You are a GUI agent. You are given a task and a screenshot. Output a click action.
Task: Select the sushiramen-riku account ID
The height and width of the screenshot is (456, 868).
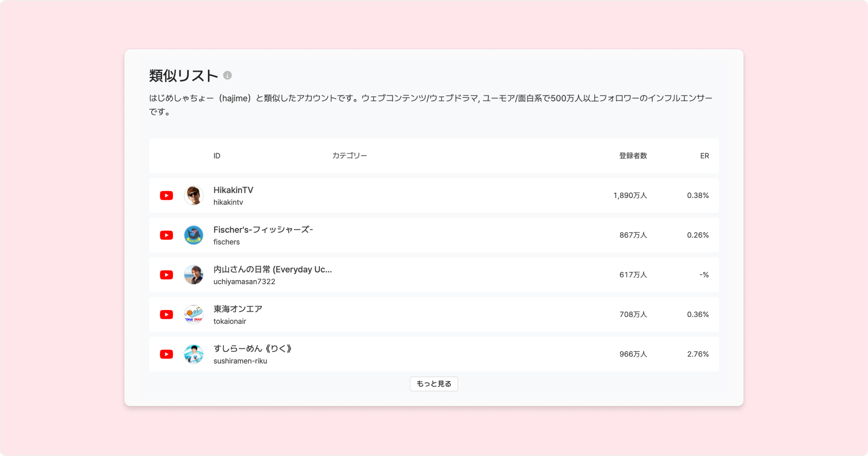tap(240, 361)
